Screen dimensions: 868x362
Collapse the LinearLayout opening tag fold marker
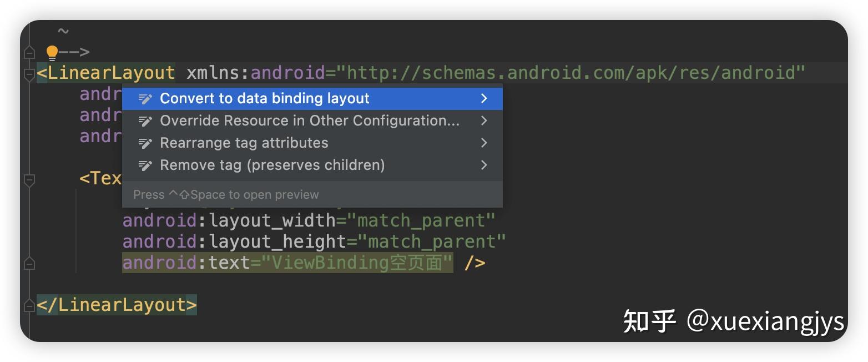(29, 74)
